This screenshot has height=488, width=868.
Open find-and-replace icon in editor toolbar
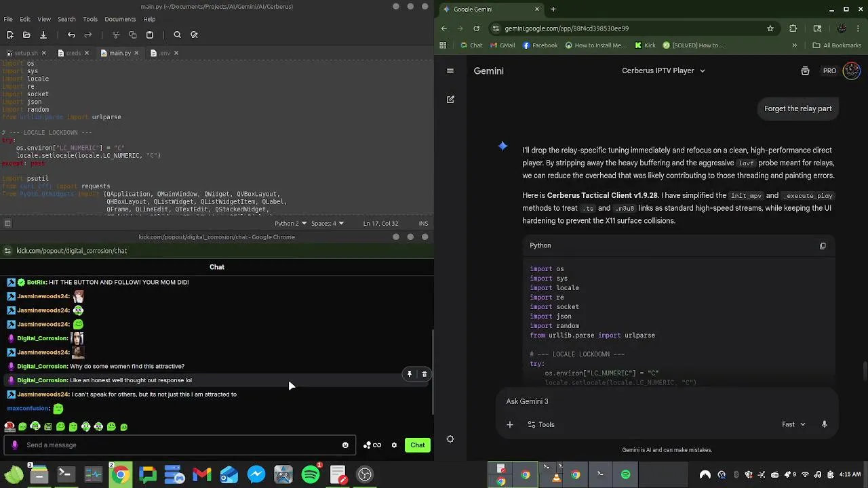point(194,35)
